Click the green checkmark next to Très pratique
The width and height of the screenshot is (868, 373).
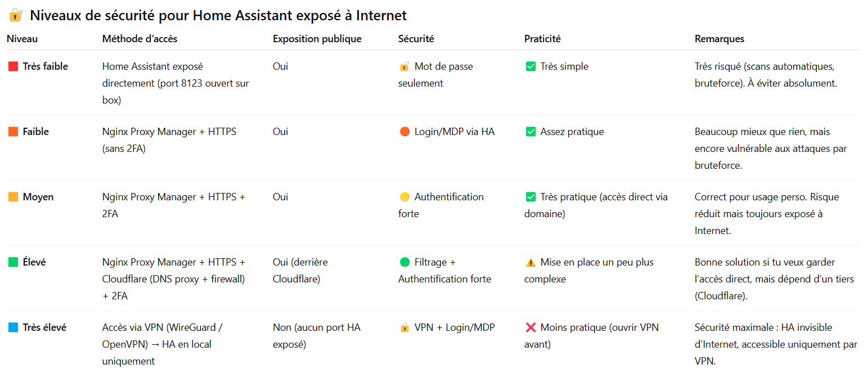coord(530,197)
